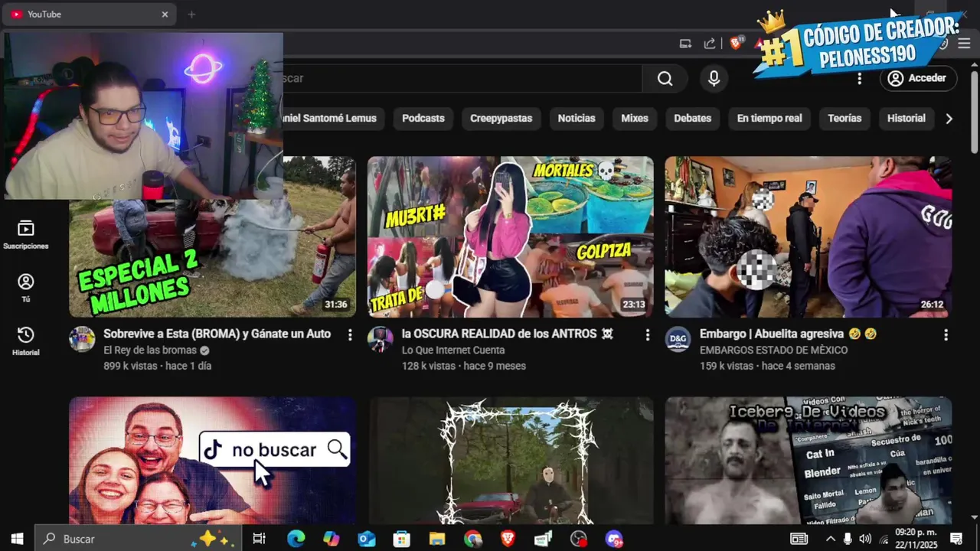Select the Mixes filter chip
Image resolution: width=980 pixels, height=551 pixels.
(635, 118)
